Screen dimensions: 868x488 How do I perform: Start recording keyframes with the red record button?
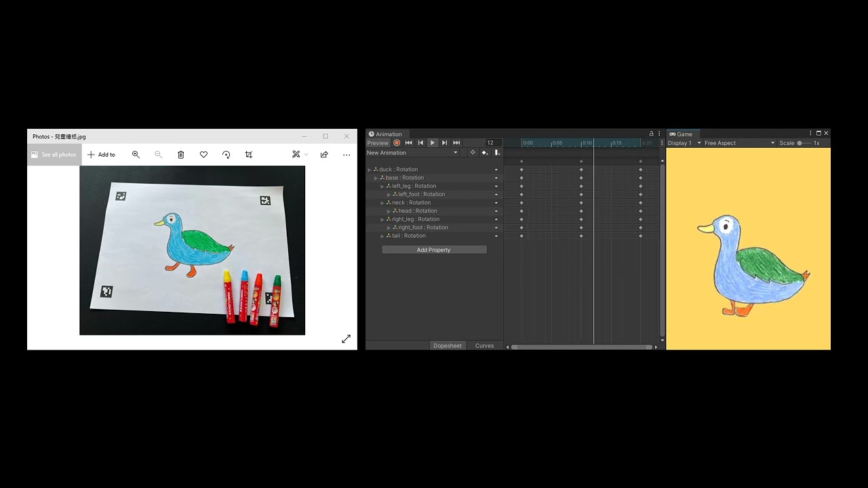397,143
